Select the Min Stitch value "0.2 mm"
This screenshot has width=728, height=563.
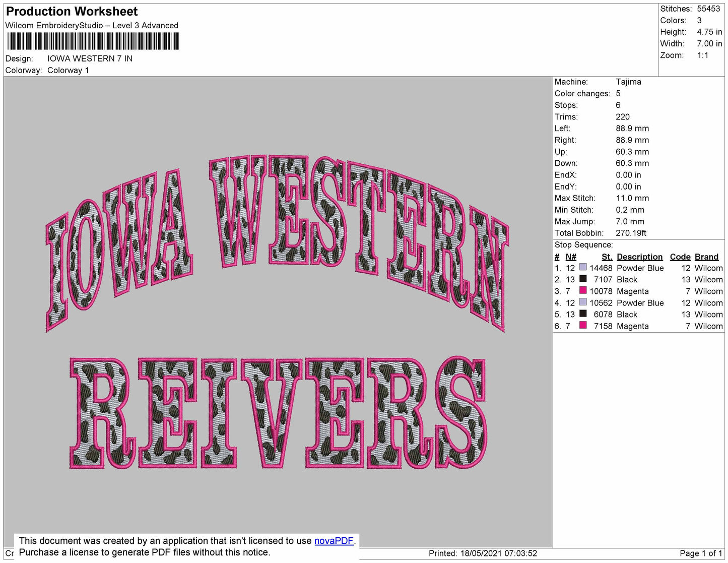[x=630, y=210]
